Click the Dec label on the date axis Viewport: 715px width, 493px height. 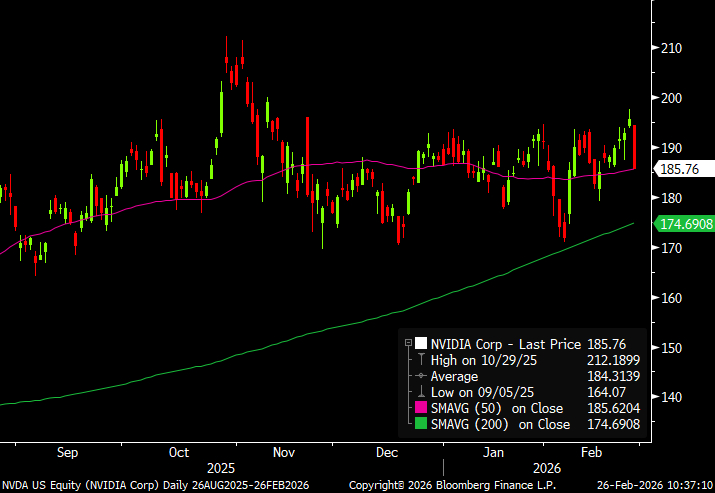[x=388, y=453]
